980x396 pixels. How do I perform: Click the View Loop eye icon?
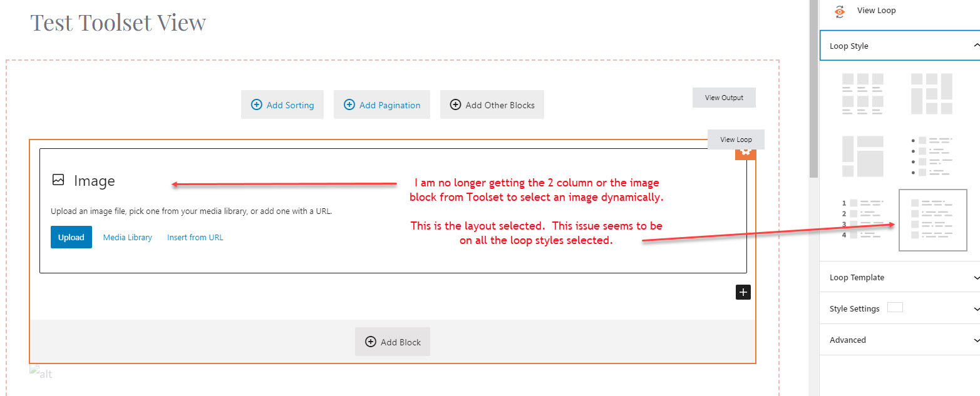840,11
